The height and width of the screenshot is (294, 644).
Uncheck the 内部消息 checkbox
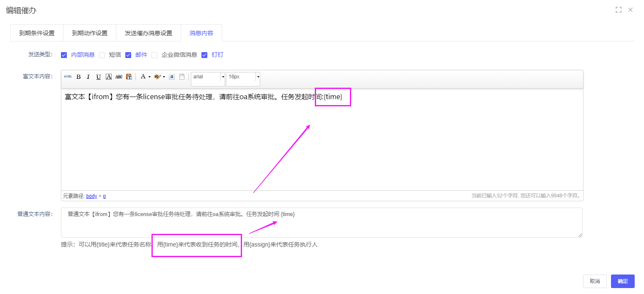64,55
